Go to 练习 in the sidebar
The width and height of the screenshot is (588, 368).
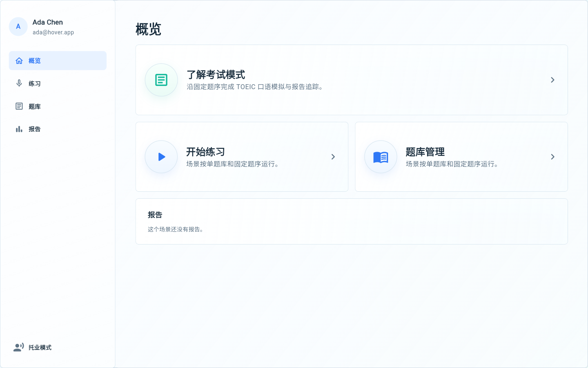pyautogui.click(x=58, y=83)
